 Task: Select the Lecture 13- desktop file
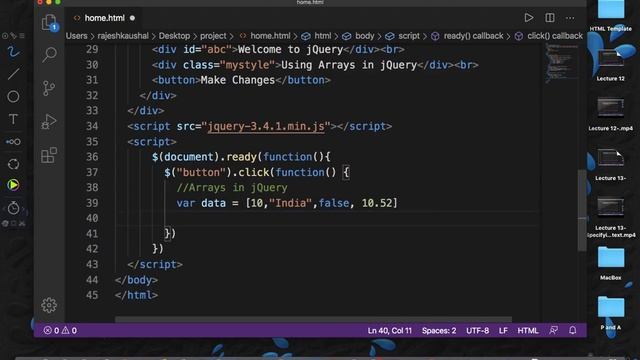(x=611, y=164)
